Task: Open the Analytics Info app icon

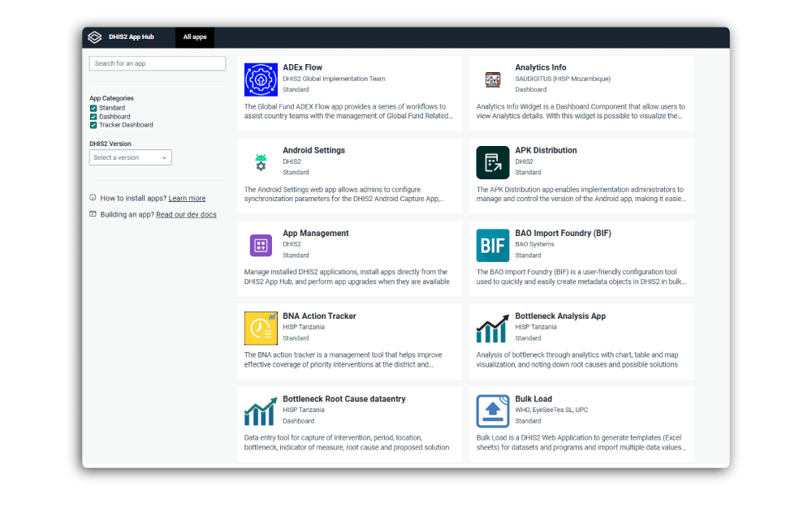Action: [x=493, y=80]
